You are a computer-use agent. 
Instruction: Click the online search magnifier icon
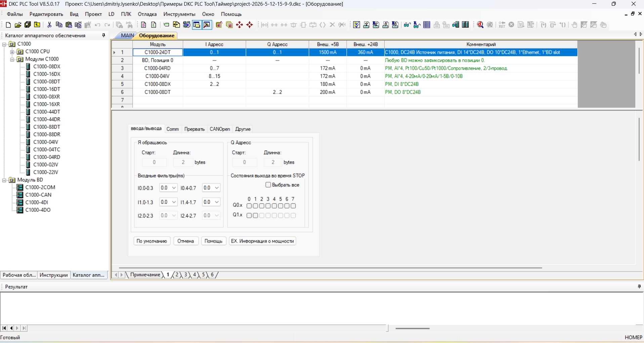(481, 25)
